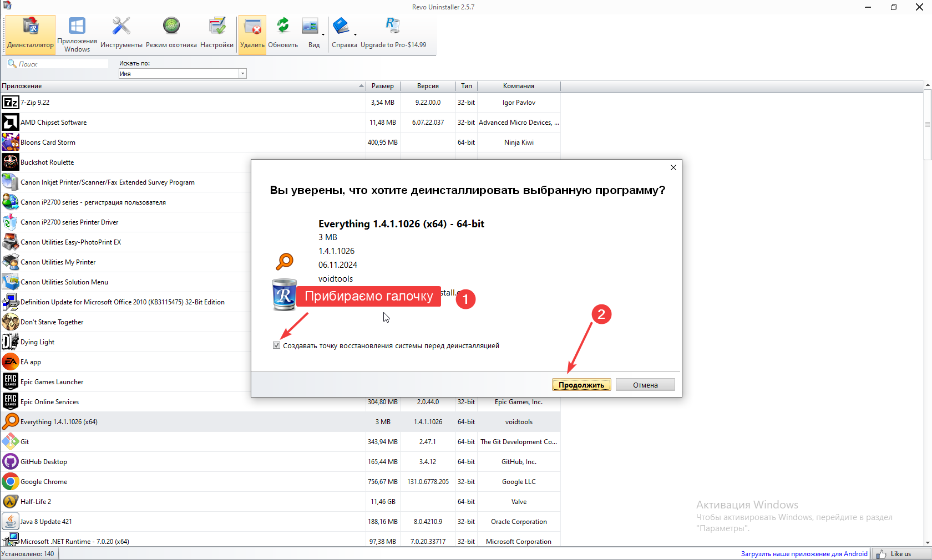Viewport: 932px width, 560px height.
Task: Sort by Версия column header
Action: [x=428, y=86]
